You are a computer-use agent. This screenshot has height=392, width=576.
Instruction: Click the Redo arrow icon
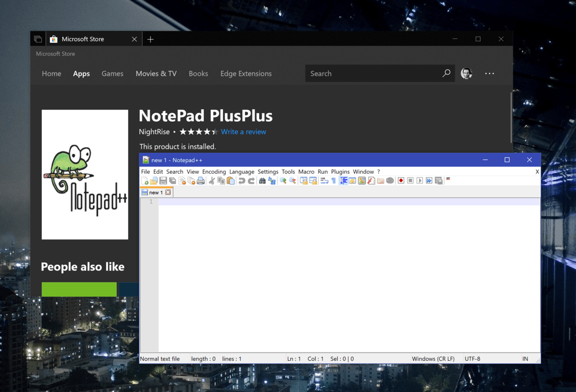coord(251,180)
